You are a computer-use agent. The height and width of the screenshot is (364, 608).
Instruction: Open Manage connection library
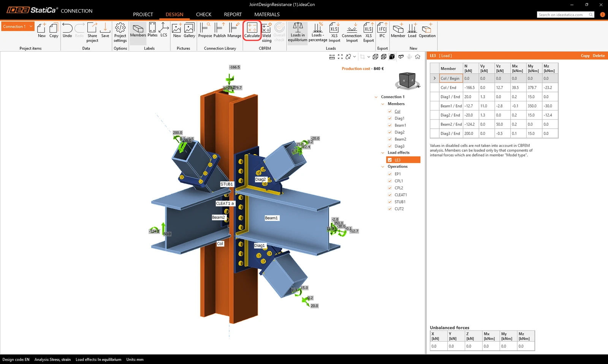click(x=234, y=30)
